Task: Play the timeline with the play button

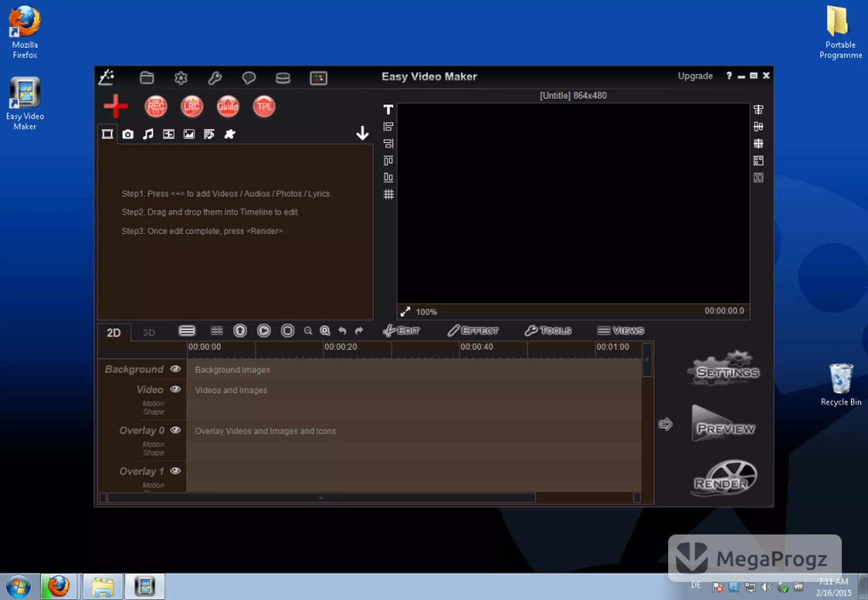Action: pos(264,331)
